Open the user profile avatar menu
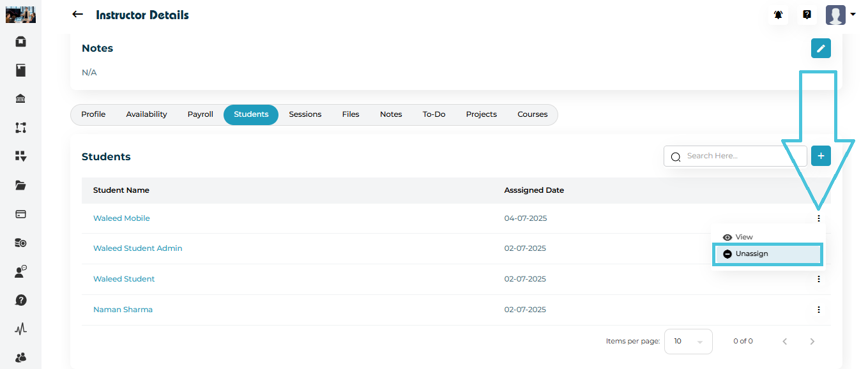This screenshot has height=369, width=868. coord(839,15)
